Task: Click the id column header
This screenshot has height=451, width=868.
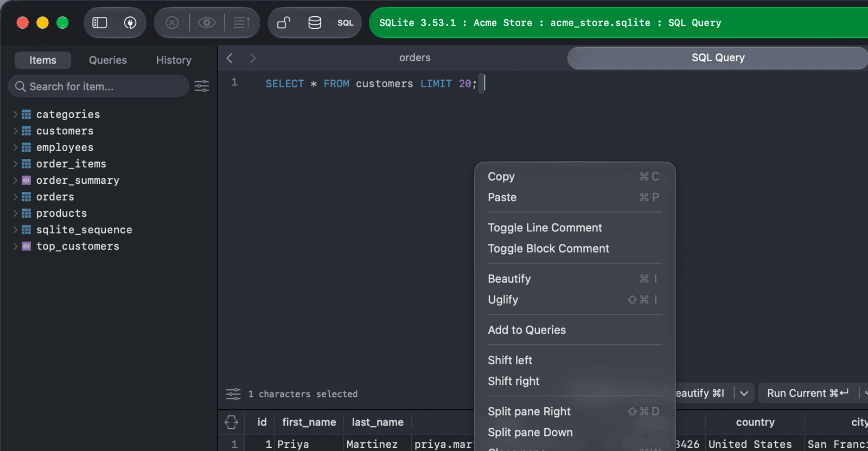Action: (262, 422)
